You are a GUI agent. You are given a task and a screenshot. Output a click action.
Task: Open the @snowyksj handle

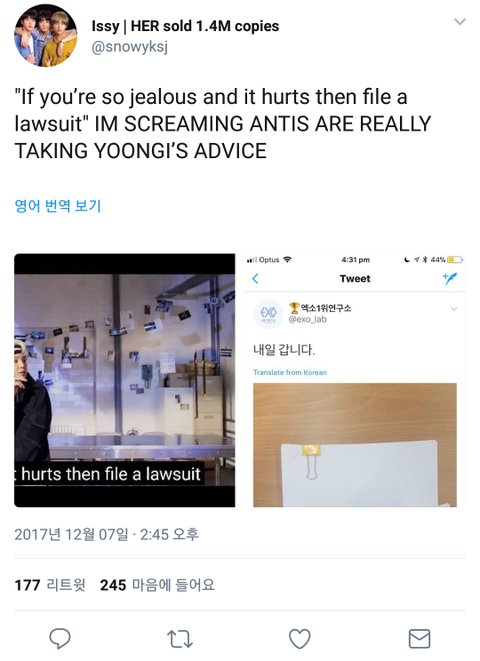130,47
